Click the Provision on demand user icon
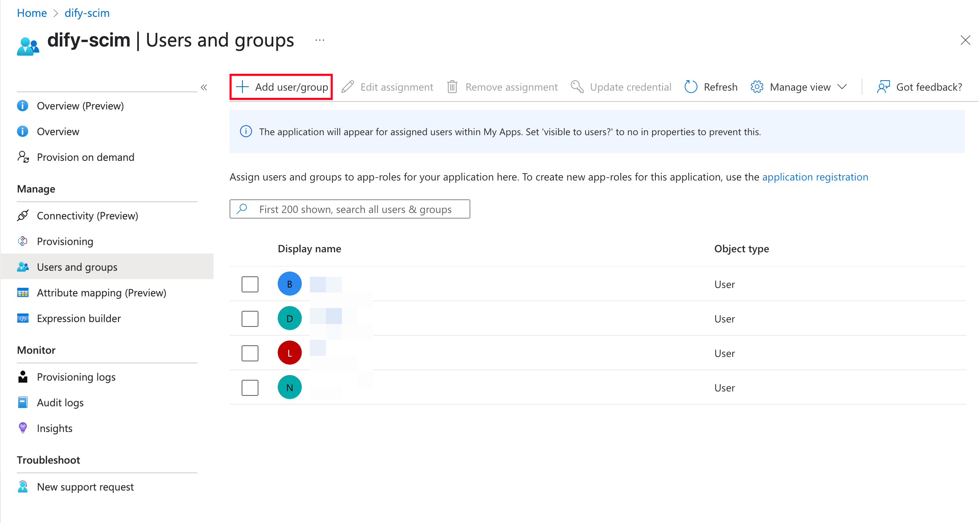980x523 pixels. click(x=23, y=157)
